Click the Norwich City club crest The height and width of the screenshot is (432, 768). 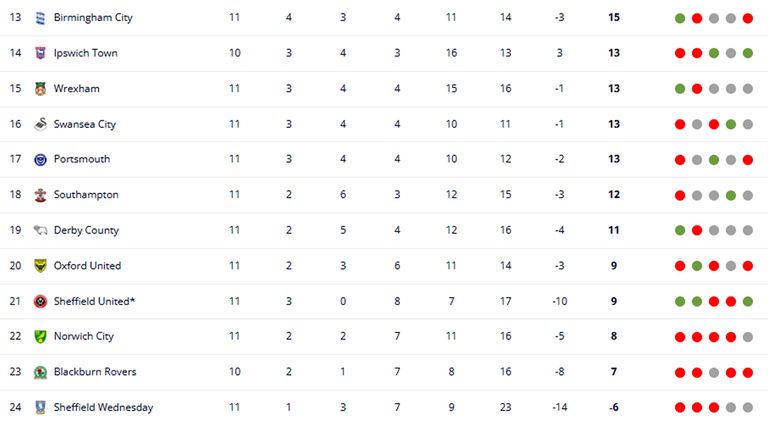coord(40,337)
